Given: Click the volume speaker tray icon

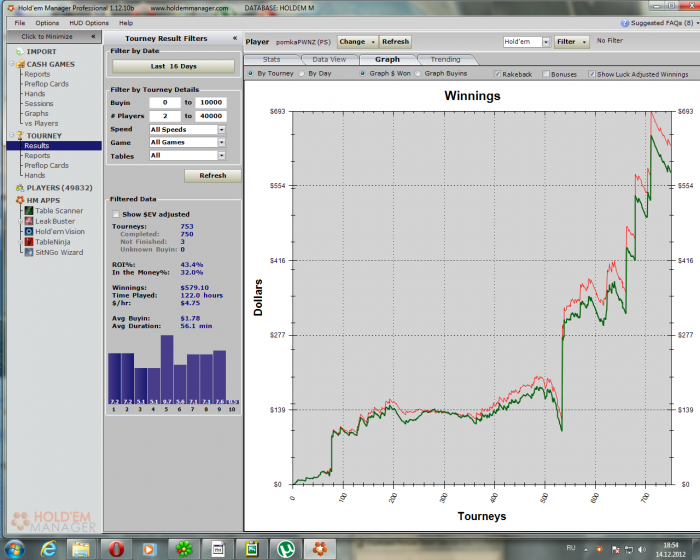Looking at the screenshot, I should pyautogui.click(x=642, y=549).
